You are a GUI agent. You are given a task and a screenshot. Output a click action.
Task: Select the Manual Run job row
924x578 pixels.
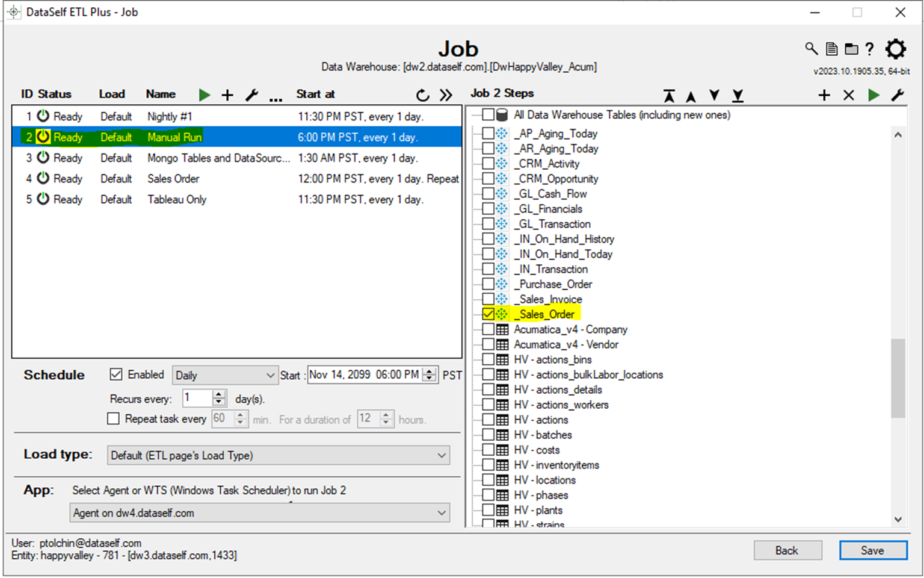[x=237, y=137]
